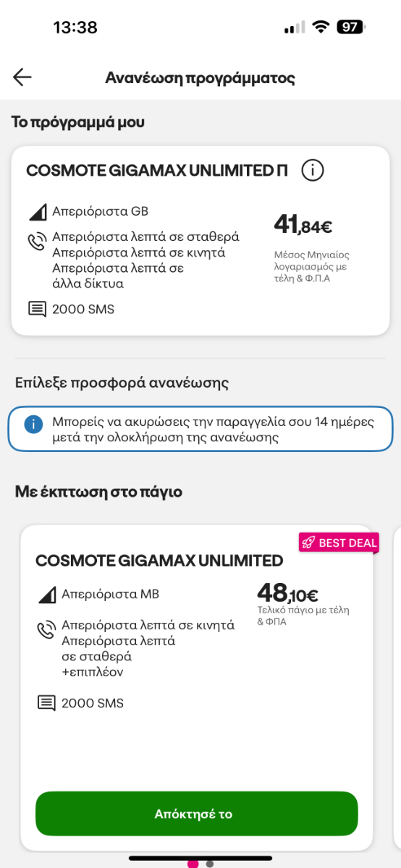Tap SMS icon in my current plan card

(x=38, y=310)
